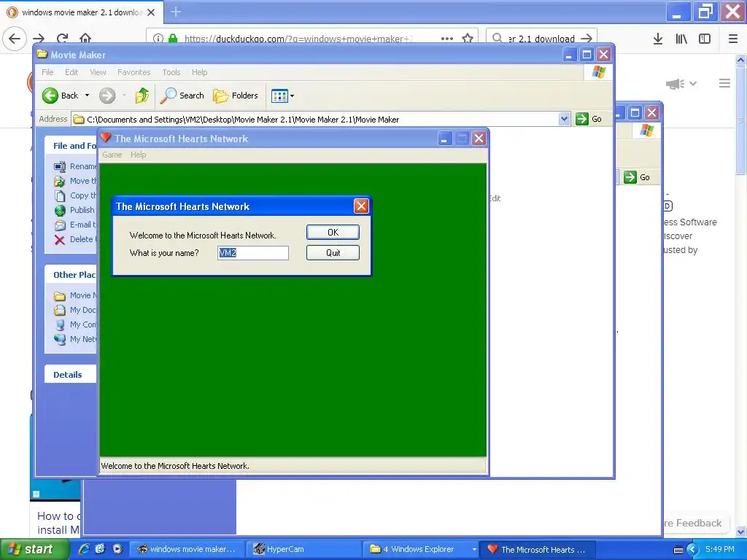Click the duckduckgo URL in Firefox

point(298,39)
